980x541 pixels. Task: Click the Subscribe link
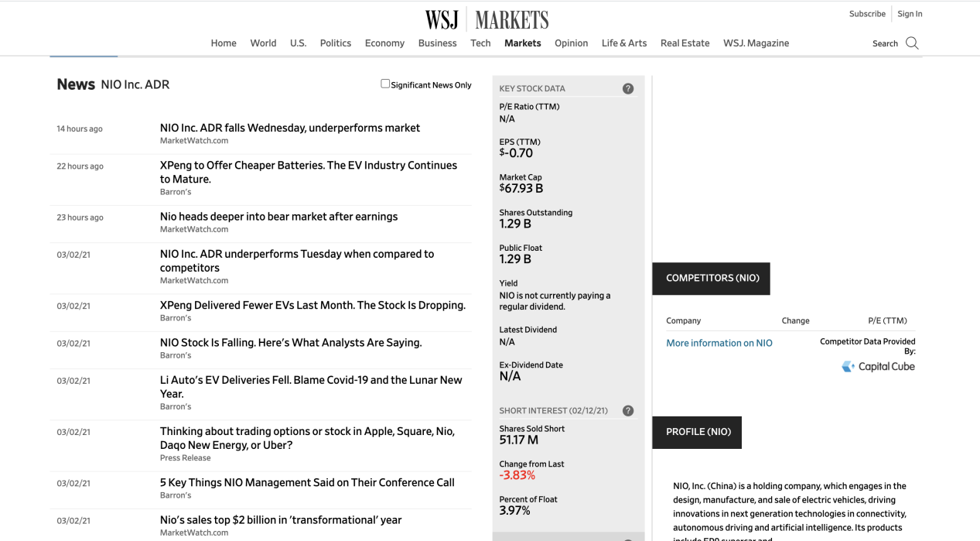pyautogui.click(x=867, y=14)
